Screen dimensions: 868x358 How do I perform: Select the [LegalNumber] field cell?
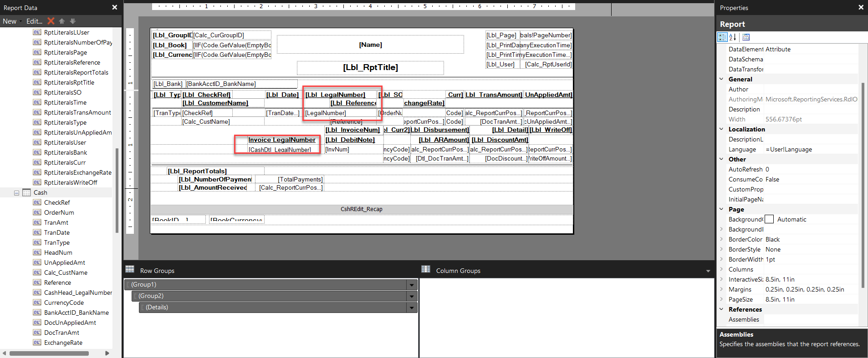341,113
